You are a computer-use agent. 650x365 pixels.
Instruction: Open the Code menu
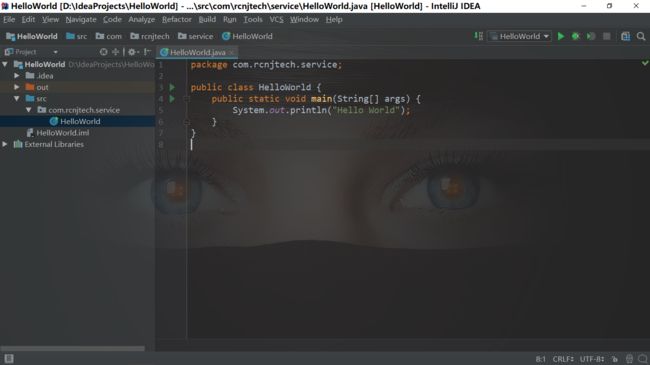(x=112, y=19)
